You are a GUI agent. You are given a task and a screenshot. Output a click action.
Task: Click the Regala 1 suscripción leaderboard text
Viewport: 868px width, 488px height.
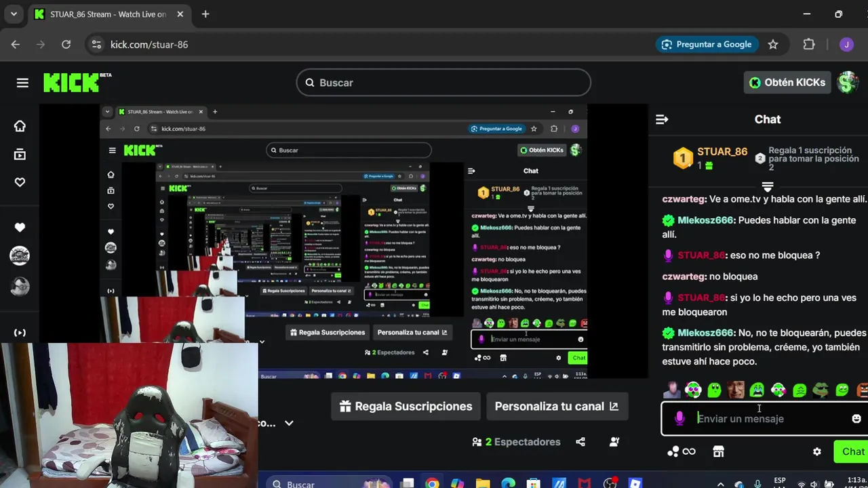pos(814,159)
